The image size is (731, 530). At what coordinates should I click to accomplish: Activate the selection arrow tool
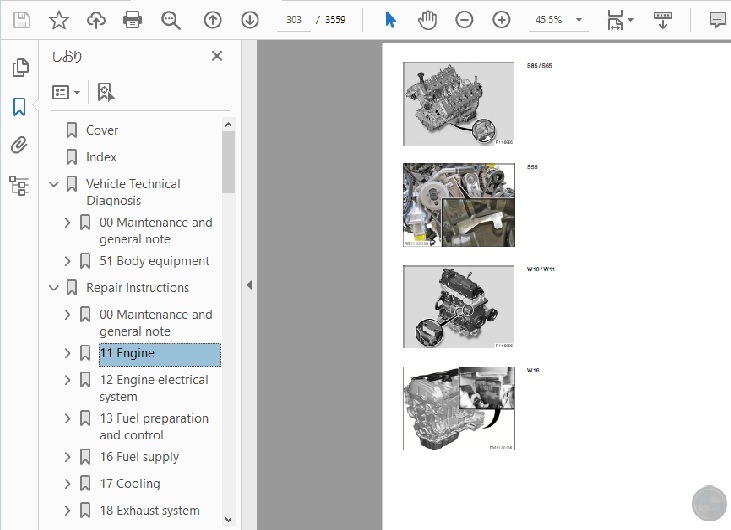point(390,20)
